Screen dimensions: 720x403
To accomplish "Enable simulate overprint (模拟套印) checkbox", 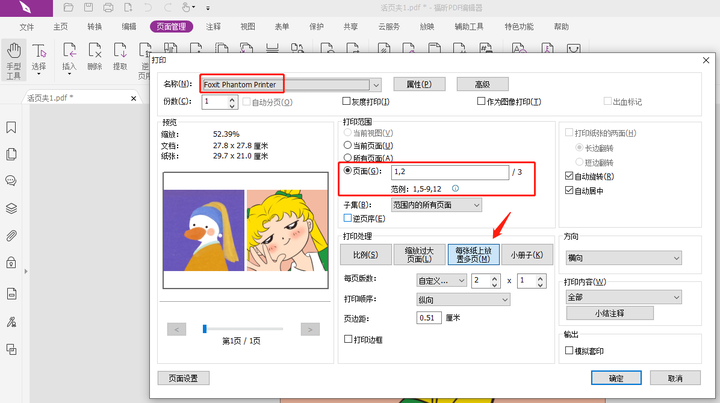I will pos(569,351).
